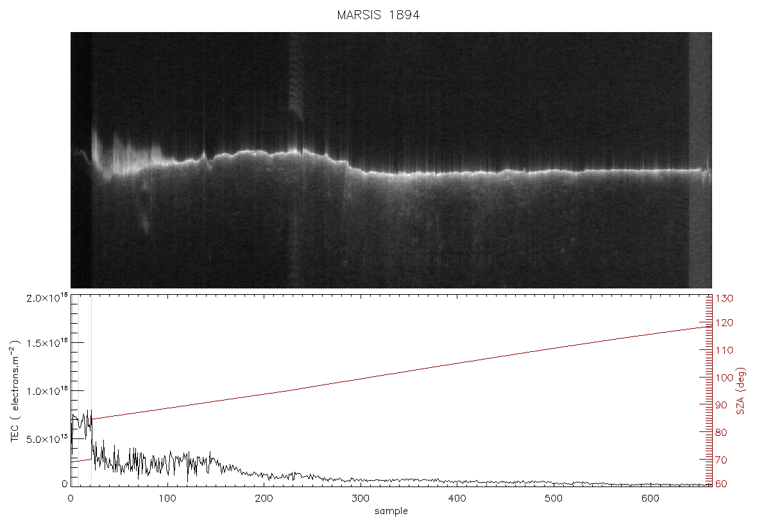The height and width of the screenshot is (532, 757).
Task: Click the MARSIS 1894 plot title
Action: (378, 15)
